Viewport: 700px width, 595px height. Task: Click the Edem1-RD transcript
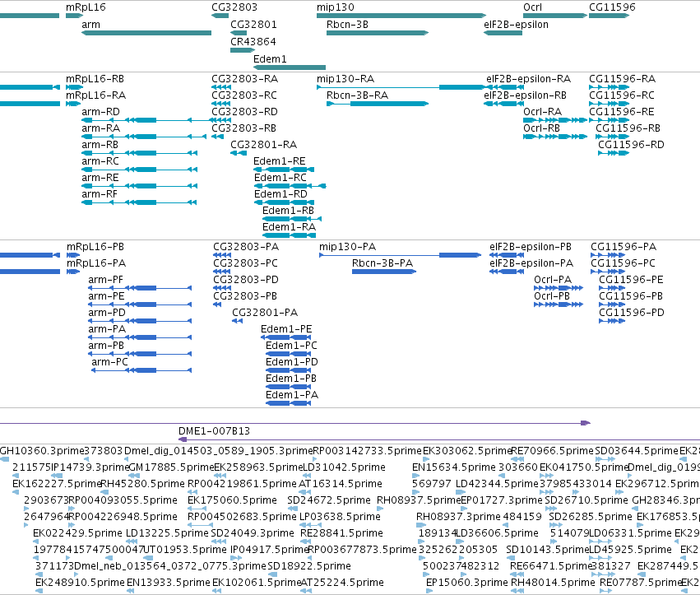tap(285, 202)
